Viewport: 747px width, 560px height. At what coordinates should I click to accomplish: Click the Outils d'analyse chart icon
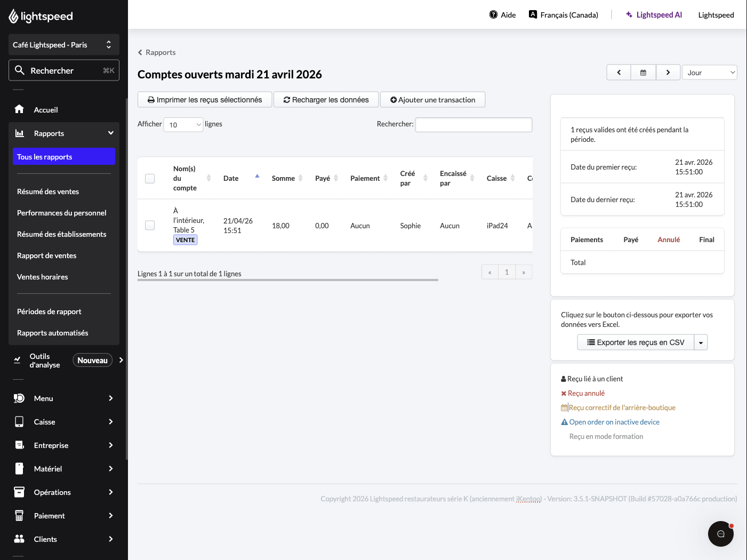[17, 361]
